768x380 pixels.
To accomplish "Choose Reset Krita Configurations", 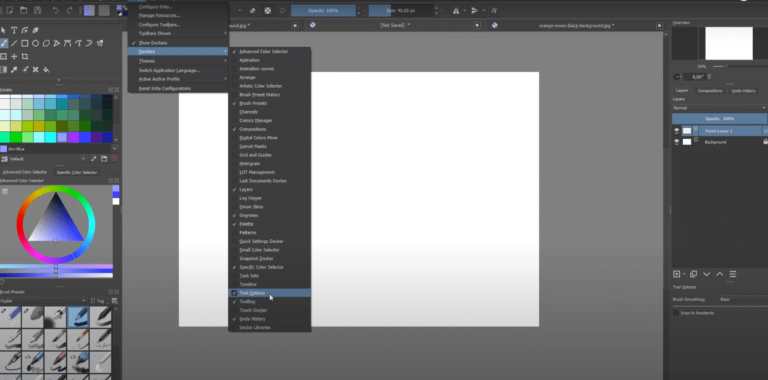I will (x=178, y=88).
